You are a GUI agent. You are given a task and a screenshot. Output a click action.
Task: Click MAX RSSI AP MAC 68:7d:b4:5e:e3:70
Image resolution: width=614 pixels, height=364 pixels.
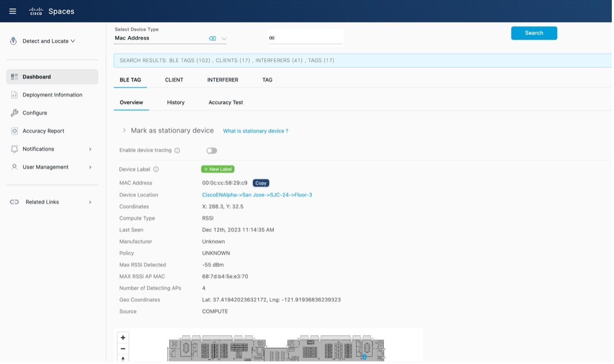pyautogui.click(x=226, y=277)
